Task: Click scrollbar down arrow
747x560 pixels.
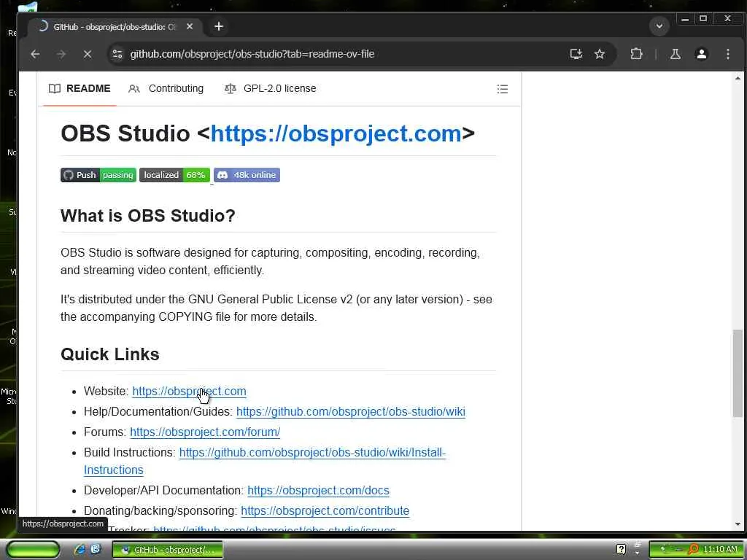Action: pos(738,524)
